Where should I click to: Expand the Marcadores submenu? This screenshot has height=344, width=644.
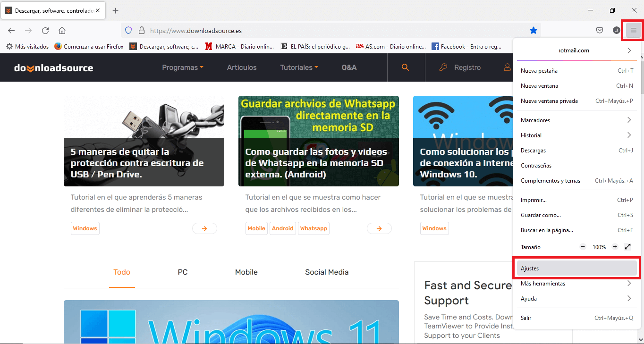coord(577,120)
